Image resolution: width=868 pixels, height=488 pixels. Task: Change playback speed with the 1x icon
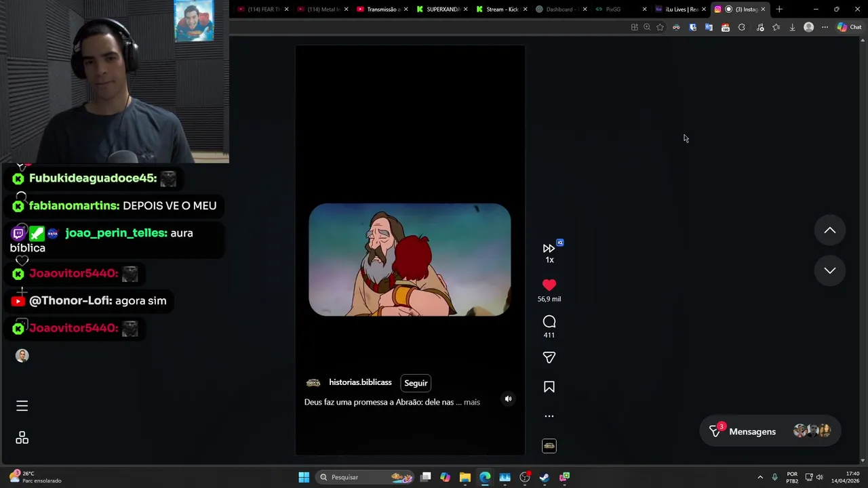pyautogui.click(x=549, y=253)
